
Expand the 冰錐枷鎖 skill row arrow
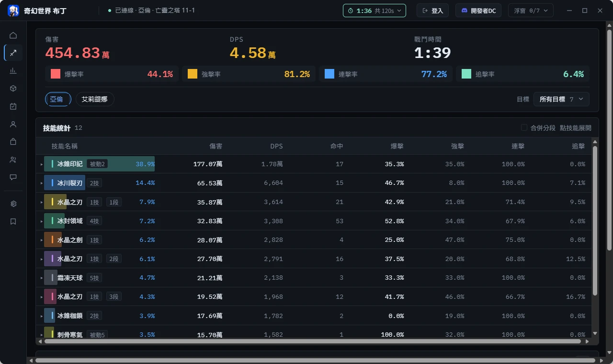(41, 316)
